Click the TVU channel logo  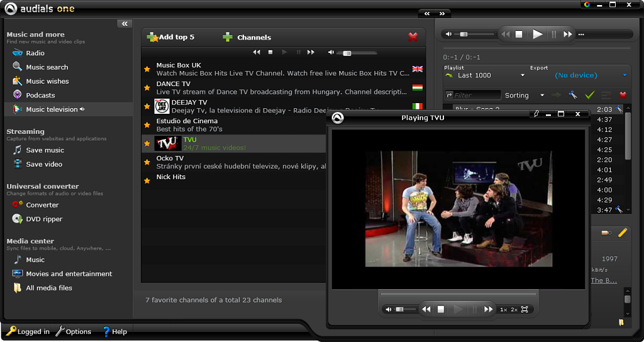[168, 143]
